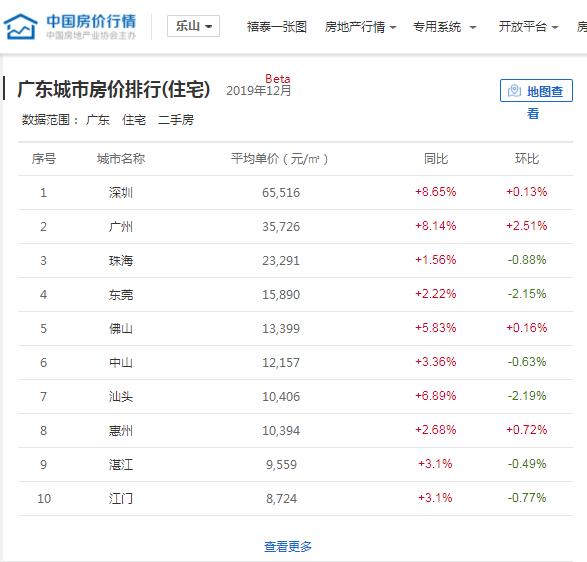The height and width of the screenshot is (562, 587).
Task: Click the +0.16% month-on-month value
Action: click(x=527, y=328)
